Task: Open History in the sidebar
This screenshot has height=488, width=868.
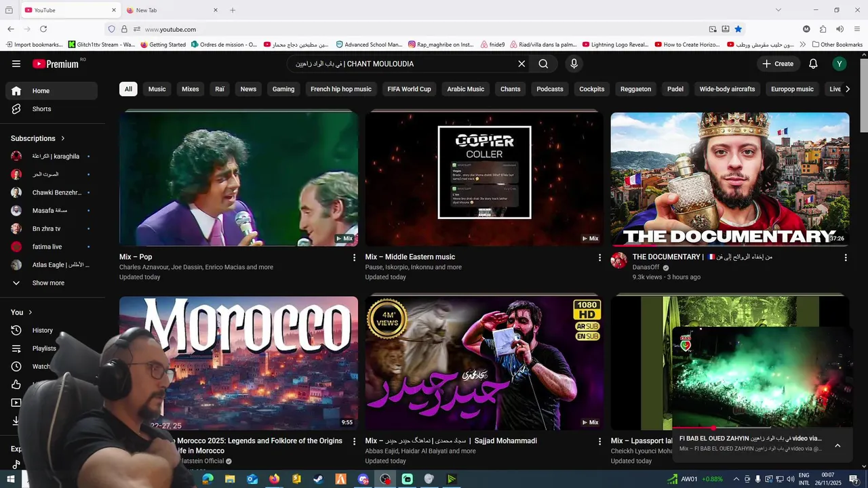Action: click(x=52, y=330)
